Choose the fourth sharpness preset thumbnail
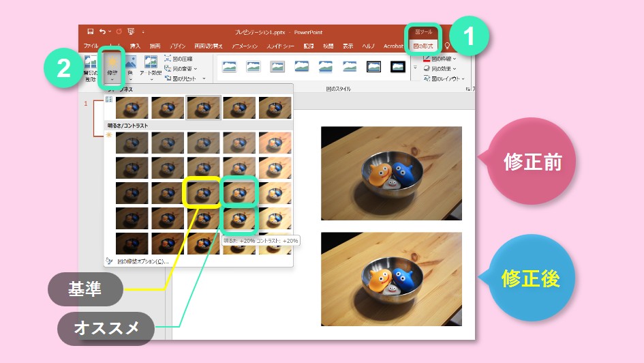 click(x=239, y=107)
